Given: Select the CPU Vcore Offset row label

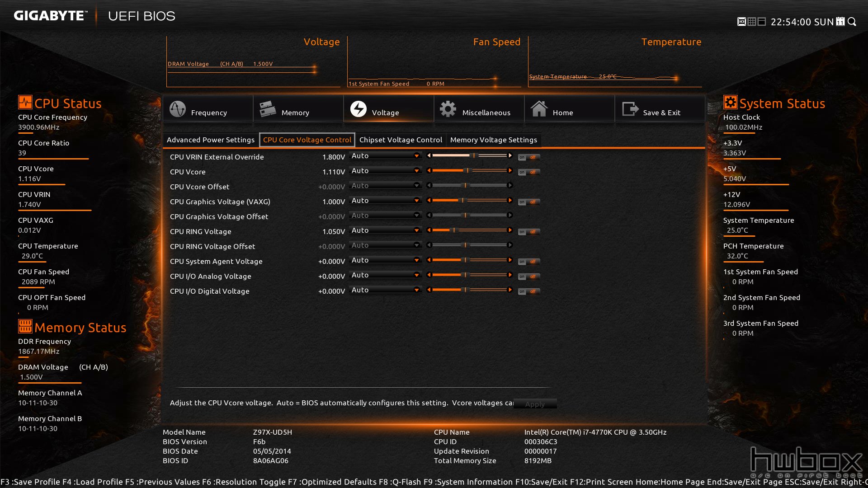Looking at the screenshot, I should (199, 187).
